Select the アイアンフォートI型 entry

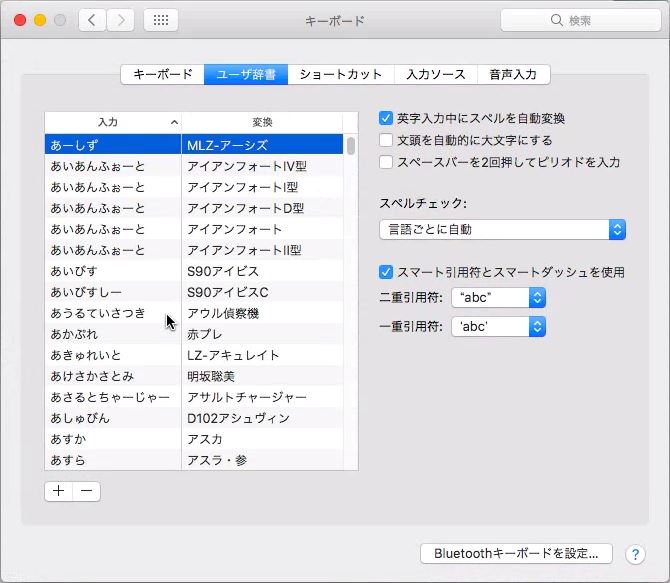[262, 187]
